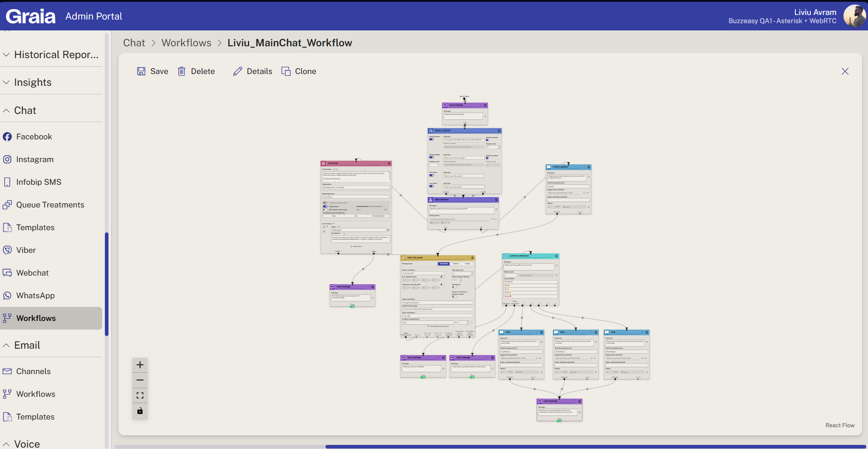Click the Queue Treatments icon
This screenshot has height=449, width=868.
[7, 205]
